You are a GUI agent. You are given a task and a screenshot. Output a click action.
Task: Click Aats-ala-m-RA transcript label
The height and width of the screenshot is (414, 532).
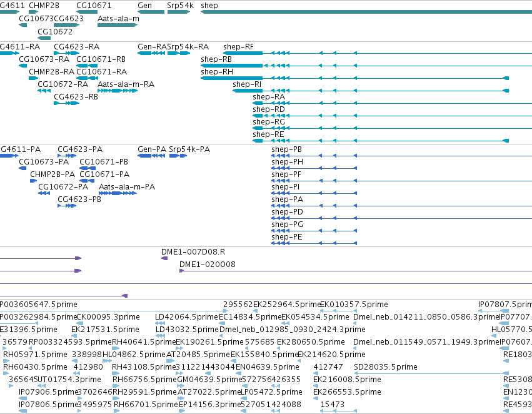click(x=126, y=84)
